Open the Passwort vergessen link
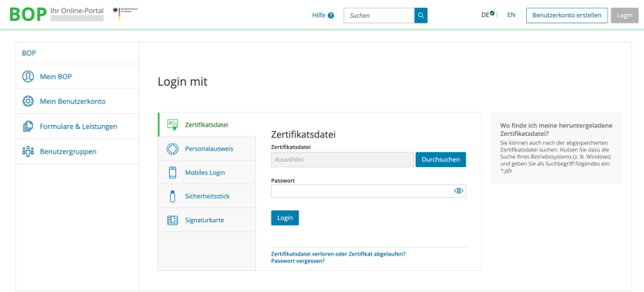 (298, 261)
